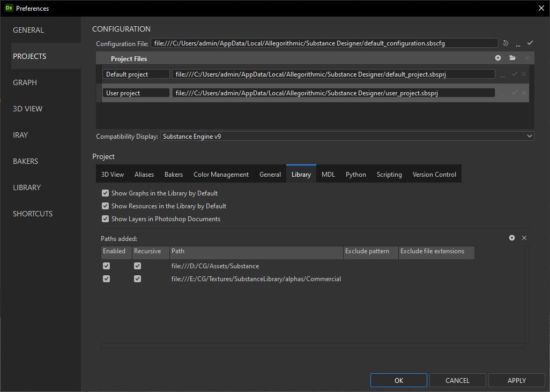Uncheck Recursive for D:/CG/Assets/Substance path
The height and width of the screenshot is (392, 550).
[137, 266]
